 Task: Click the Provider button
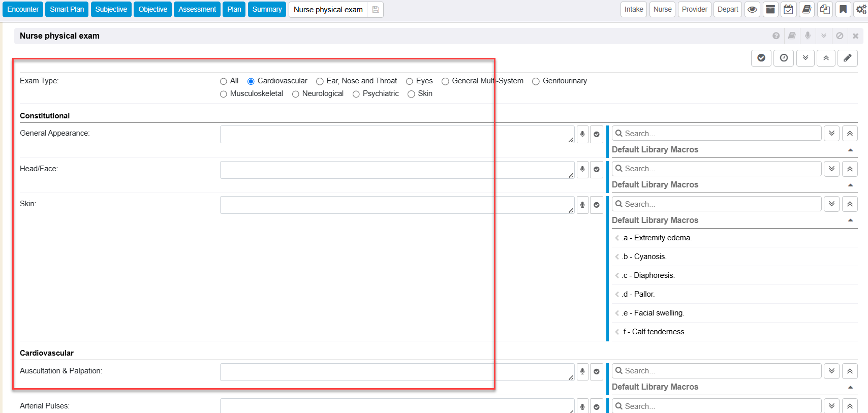click(694, 10)
